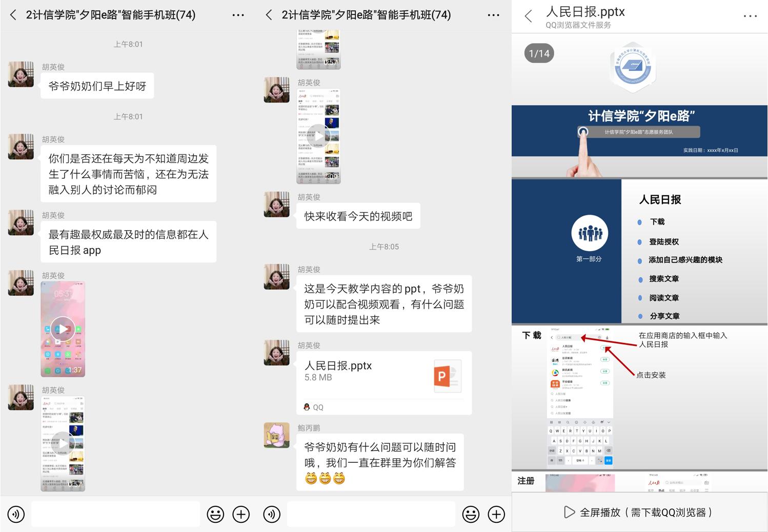This screenshot has width=768, height=532.
Task: Focus message input field in middle chat
Action: point(371,514)
